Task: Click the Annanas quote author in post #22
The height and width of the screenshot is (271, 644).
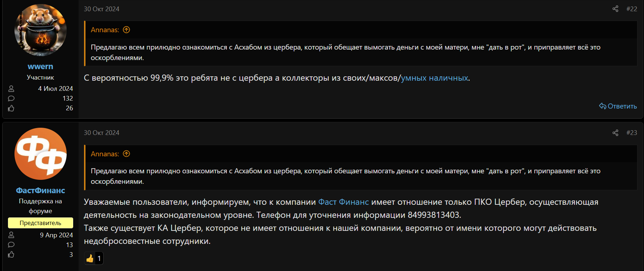Action: [x=104, y=30]
